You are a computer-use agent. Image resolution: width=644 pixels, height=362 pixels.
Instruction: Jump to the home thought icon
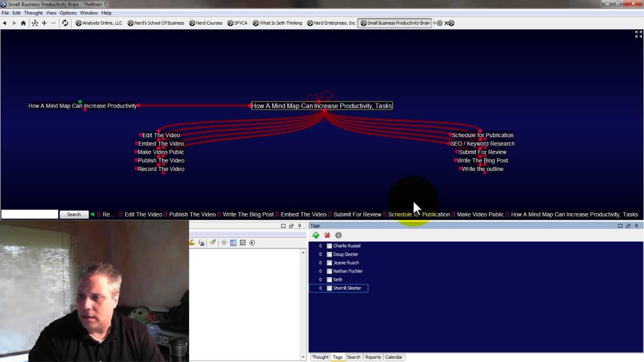[23, 23]
